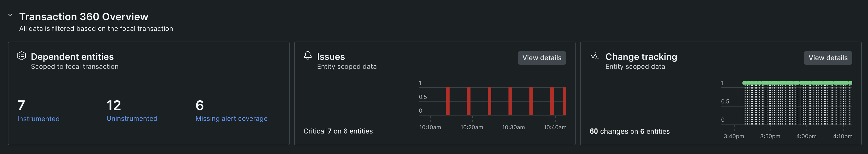Click the red issue bar near 10:30am
868x154 pixels.
[x=510, y=101]
